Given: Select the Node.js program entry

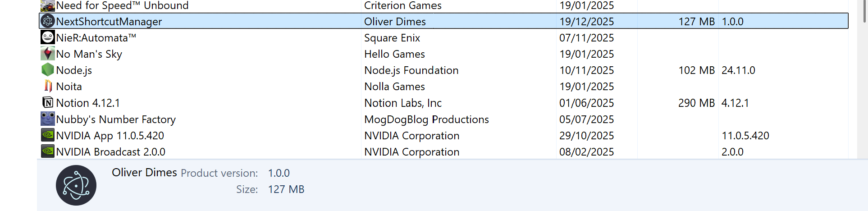Looking at the screenshot, I should point(74,70).
